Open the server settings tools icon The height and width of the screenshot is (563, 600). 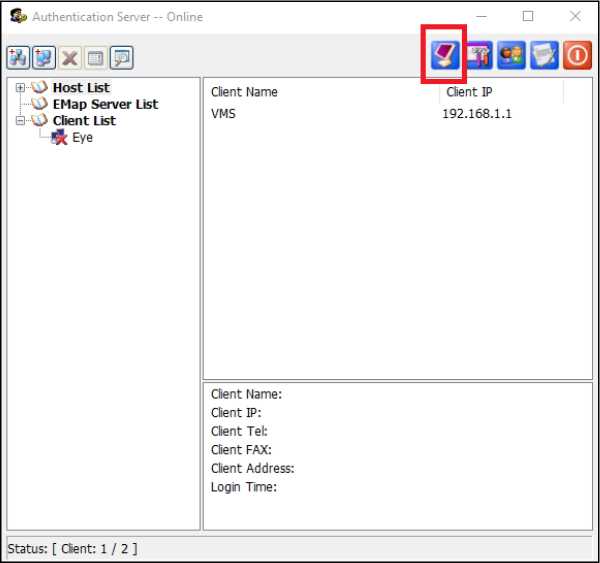tap(479, 55)
